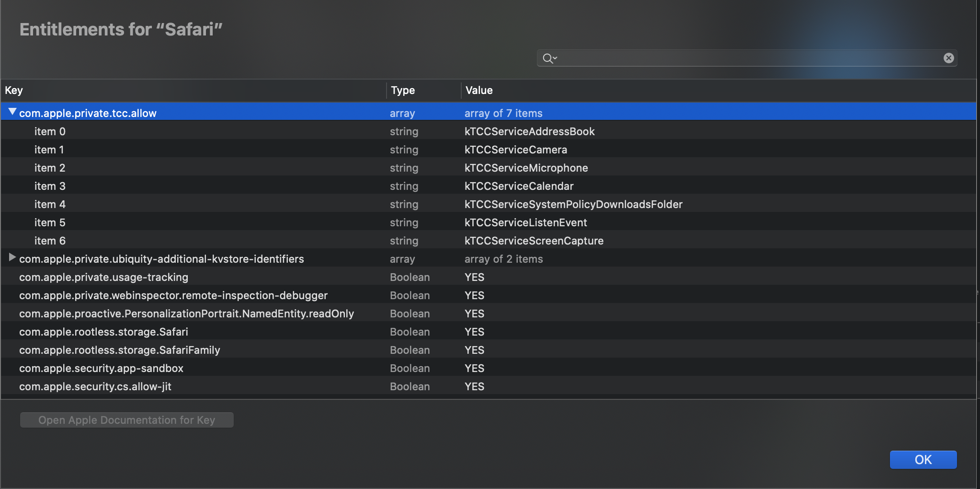980x489 pixels.
Task: Click the kTCCServiceScreenCapture value
Action: click(534, 241)
